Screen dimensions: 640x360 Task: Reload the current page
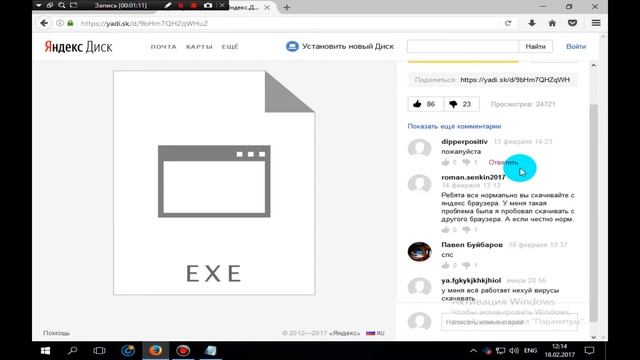(x=508, y=23)
